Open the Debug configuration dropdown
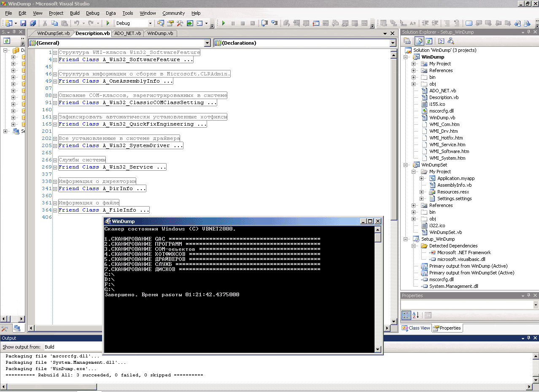539x392 pixels. click(150, 23)
